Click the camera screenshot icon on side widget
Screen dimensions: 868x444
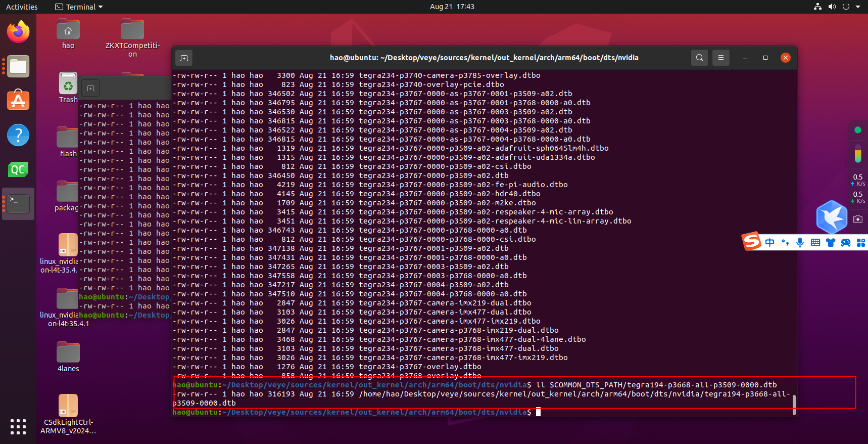pyautogui.click(x=858, y=219)
